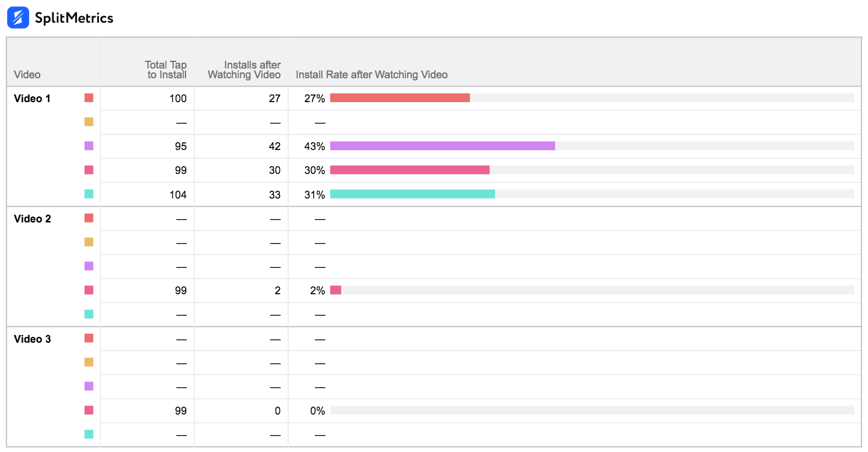Expand the Video 1 row group
868x452 pixels.
coord(32,98)
